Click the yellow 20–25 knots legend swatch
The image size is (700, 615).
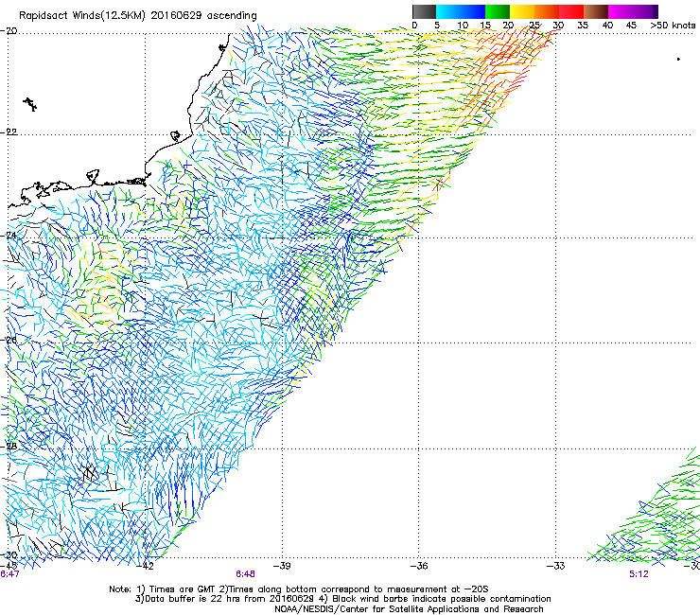tap(522, 11)
